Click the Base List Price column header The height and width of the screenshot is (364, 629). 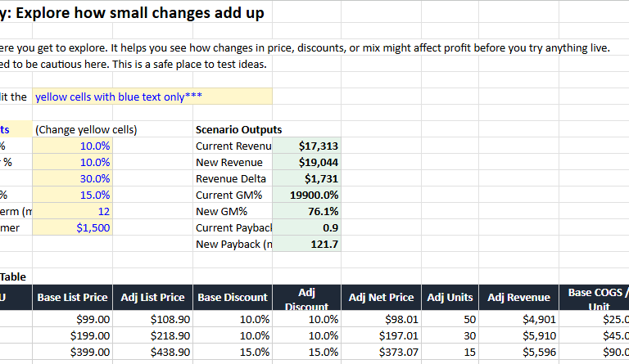72,297
